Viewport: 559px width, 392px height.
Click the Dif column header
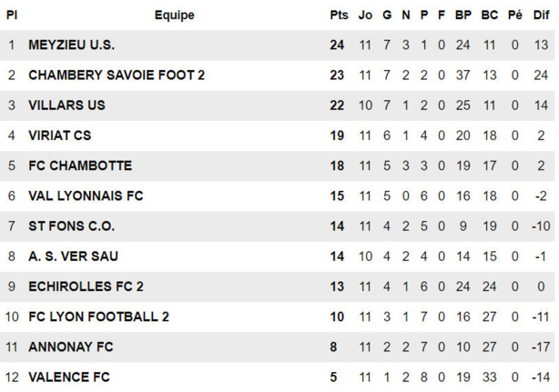coord(541,15)
